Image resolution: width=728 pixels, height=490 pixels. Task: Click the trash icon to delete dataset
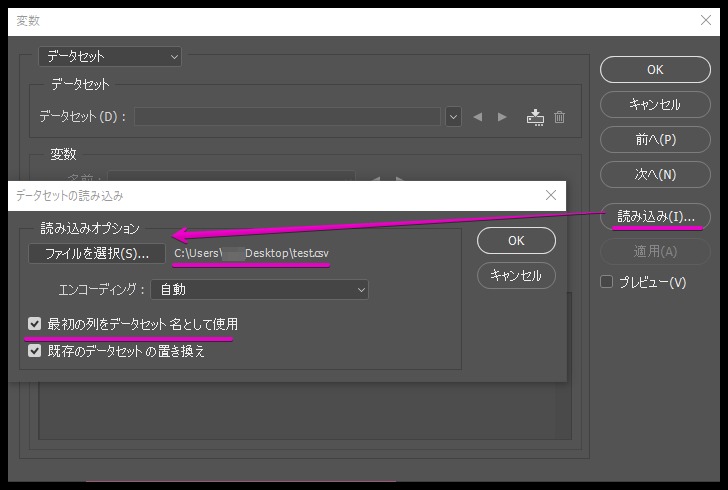(x=560, y=117)
